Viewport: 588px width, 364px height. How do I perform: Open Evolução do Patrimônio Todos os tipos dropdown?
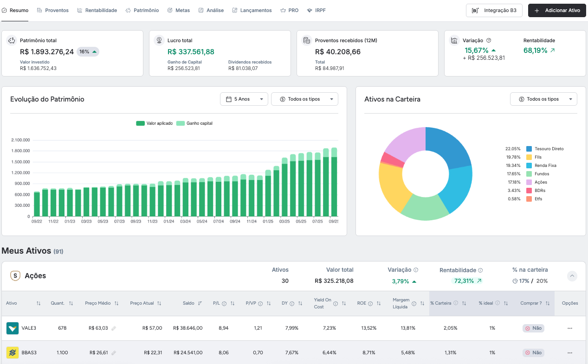304,99
